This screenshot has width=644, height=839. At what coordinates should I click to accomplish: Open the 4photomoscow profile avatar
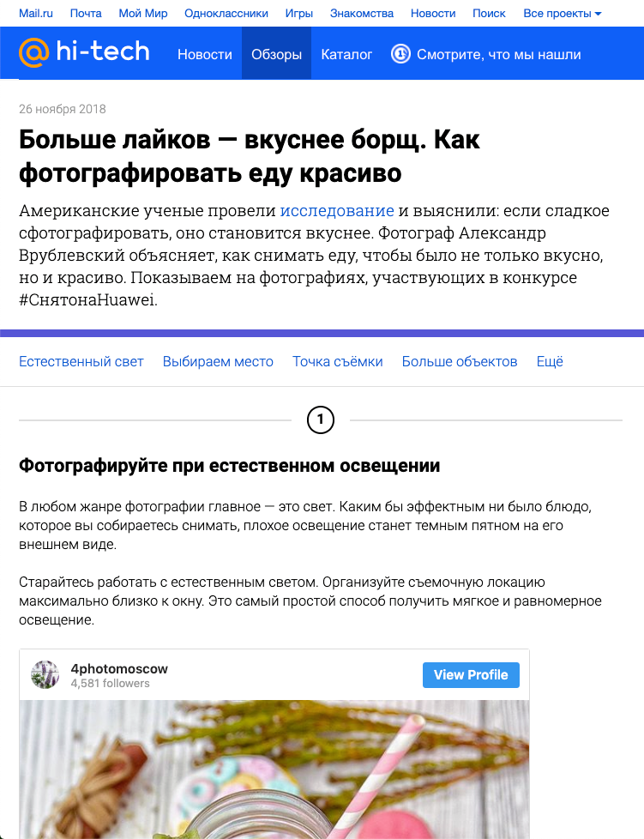tap(45, 674)
